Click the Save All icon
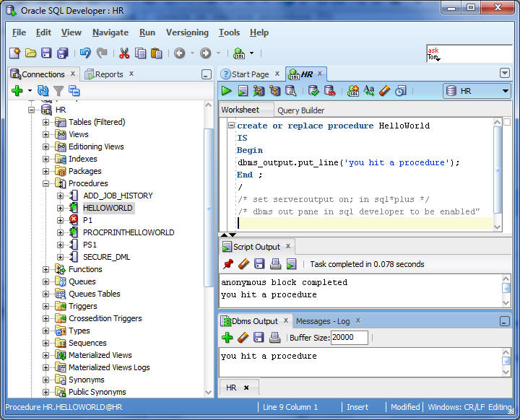This screenshot has width=520, height=420. tap(62, 53)
